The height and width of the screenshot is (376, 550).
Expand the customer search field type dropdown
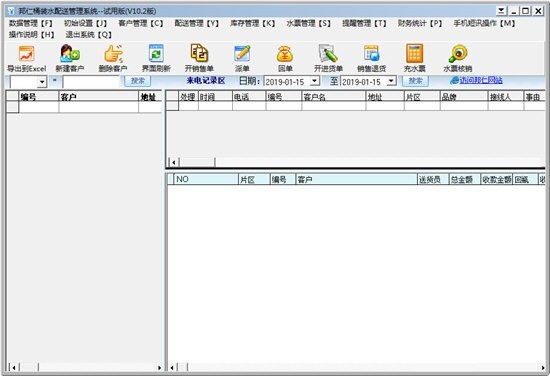click(42, 82)
